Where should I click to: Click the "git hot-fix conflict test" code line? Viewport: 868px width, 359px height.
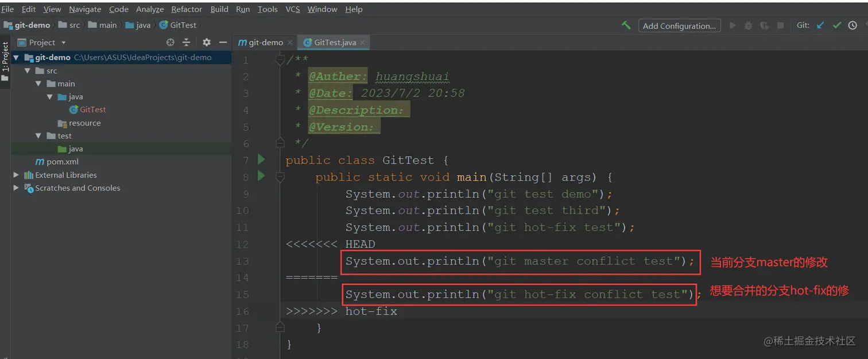click(x=523, y=295)
